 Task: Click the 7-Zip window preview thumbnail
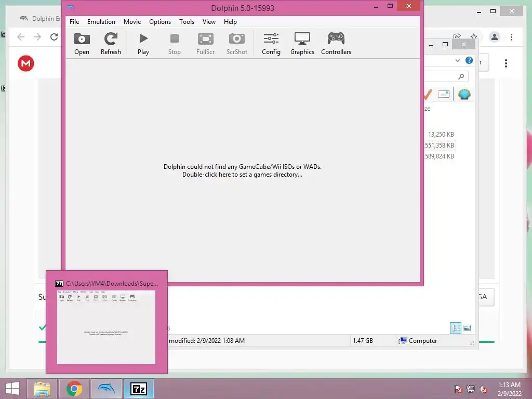106,327
